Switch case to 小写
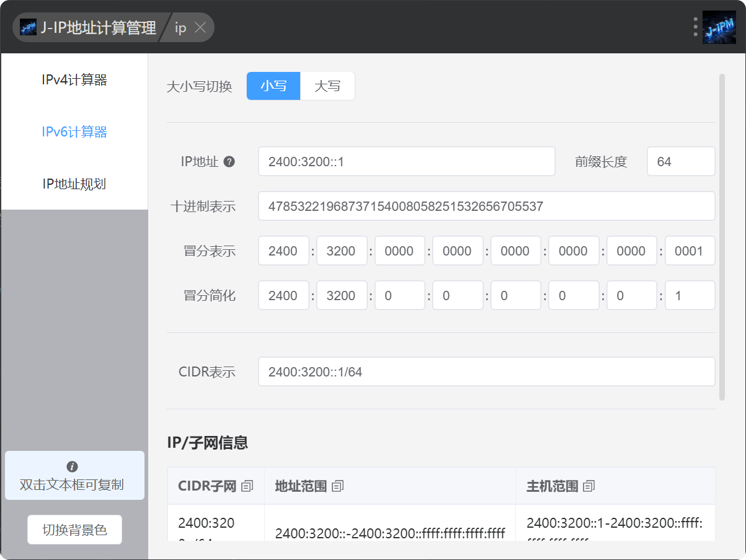 pyautogui.click(x=273, y=86)
